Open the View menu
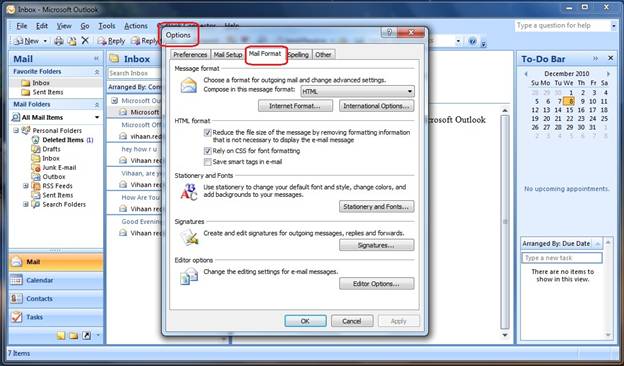 pos(64,26)
